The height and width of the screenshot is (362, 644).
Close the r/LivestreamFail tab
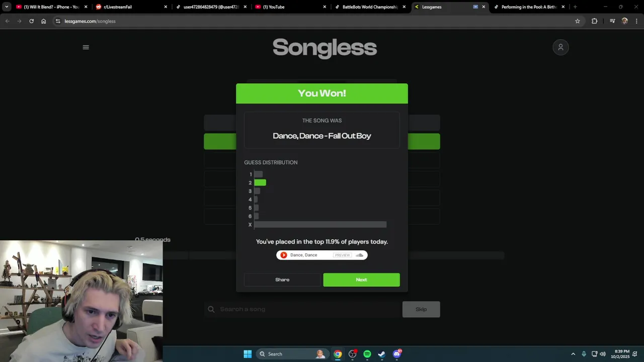166,7
